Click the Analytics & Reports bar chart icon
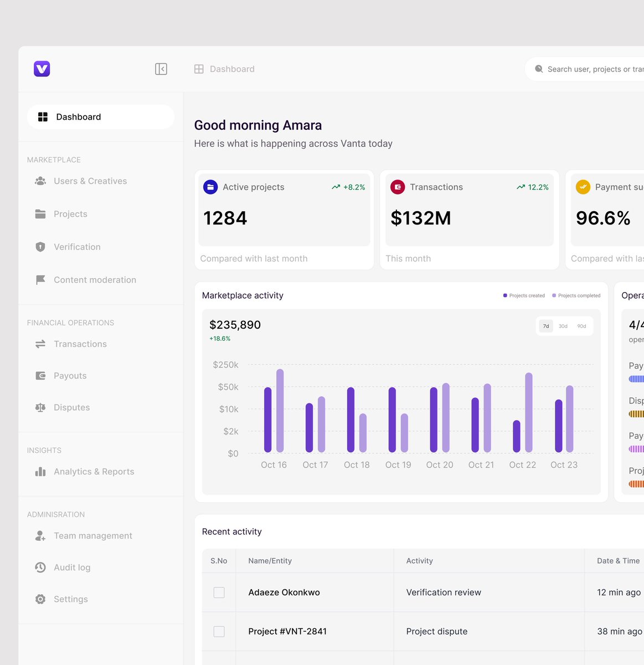The image size is (644, 665). pyautogui.click(x=40, y=472)
